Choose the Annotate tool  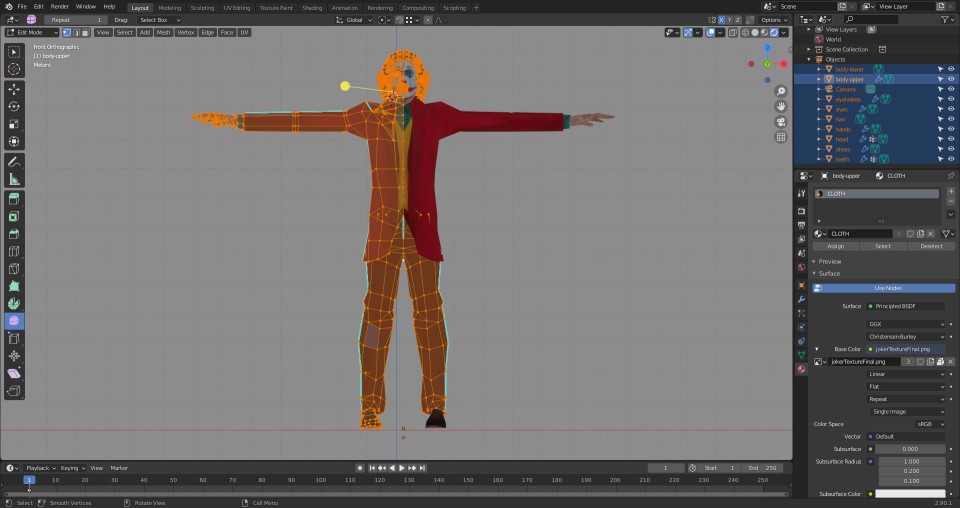tap(14, 161)
